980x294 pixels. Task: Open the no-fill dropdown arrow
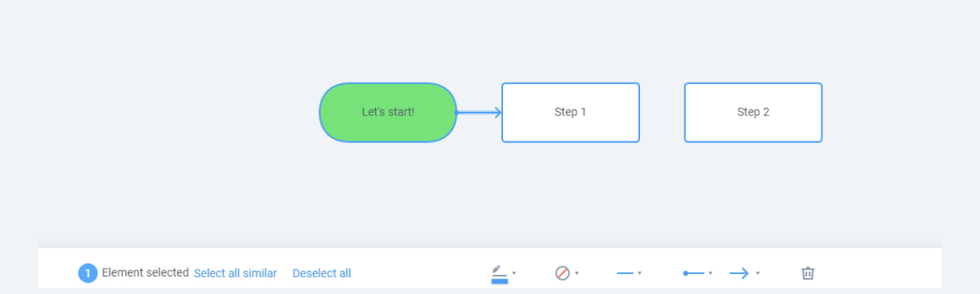pos(577,273)
